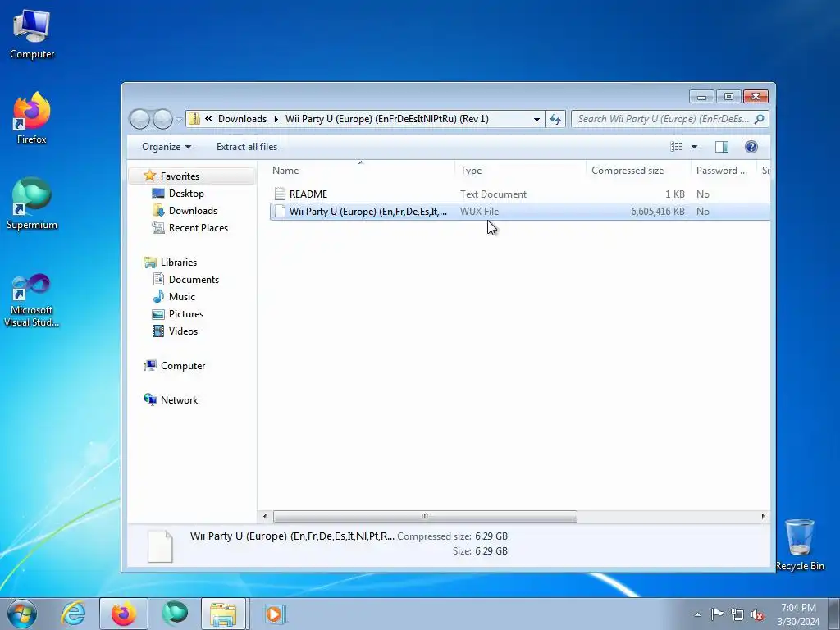
Task: Click the horizontal scrollbar thumb
Action: 425,517
